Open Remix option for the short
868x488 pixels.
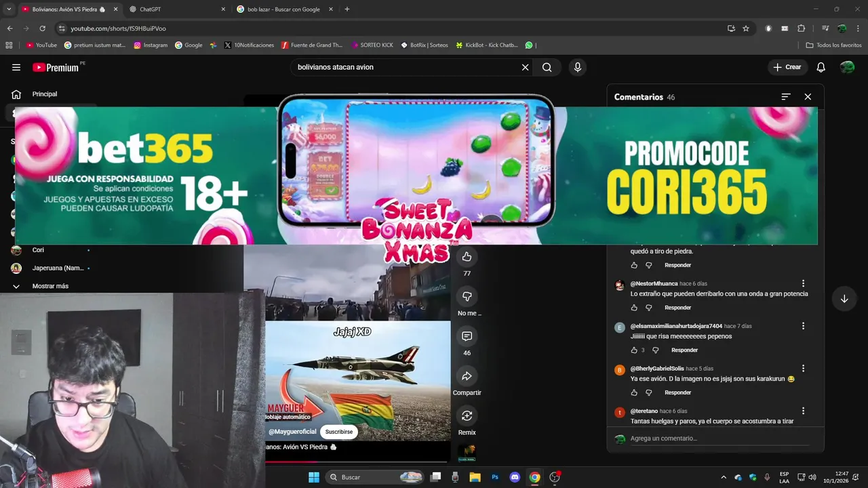(x=467, y=415)
